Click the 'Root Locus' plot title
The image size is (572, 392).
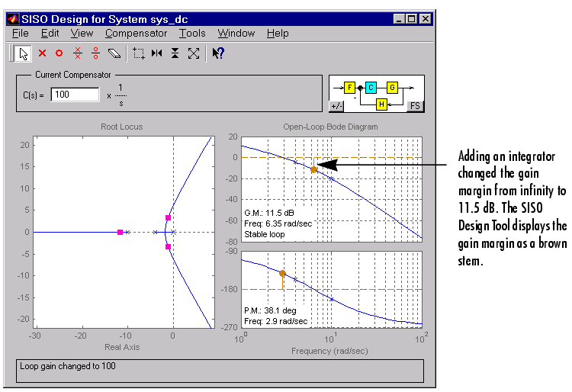click(x=122, y=127)
